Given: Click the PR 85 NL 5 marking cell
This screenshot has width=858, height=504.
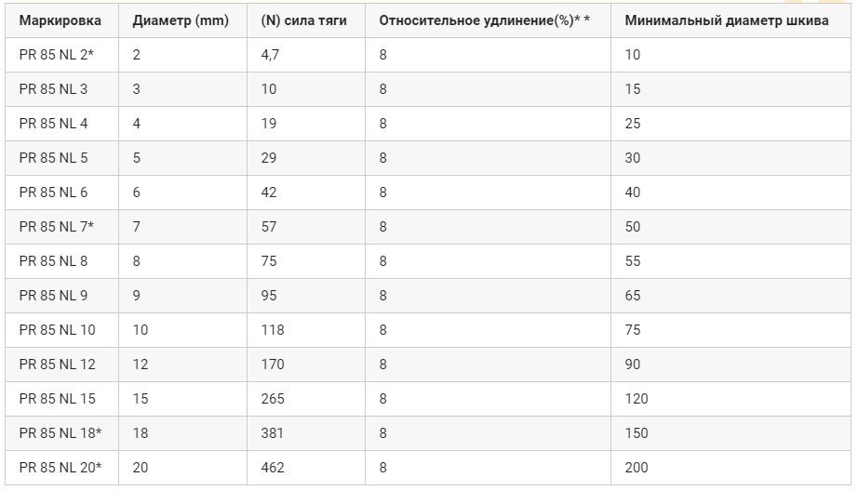Looking at the screenshot, I should 61,158.
